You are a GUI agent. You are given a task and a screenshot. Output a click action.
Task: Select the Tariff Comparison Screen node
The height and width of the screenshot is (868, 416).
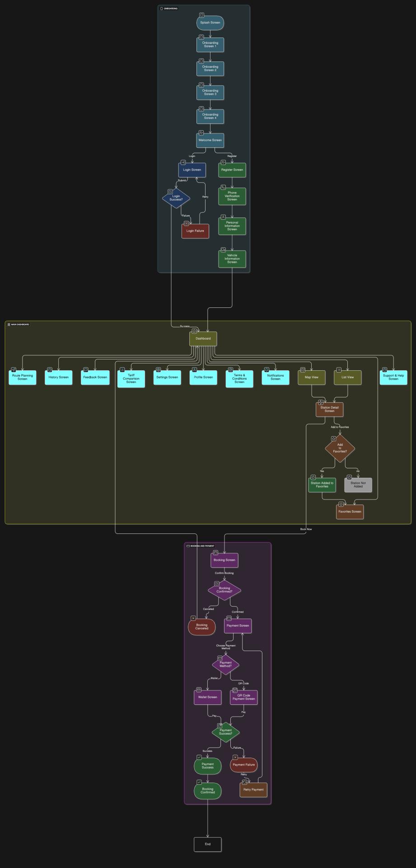tap(131, 379)
